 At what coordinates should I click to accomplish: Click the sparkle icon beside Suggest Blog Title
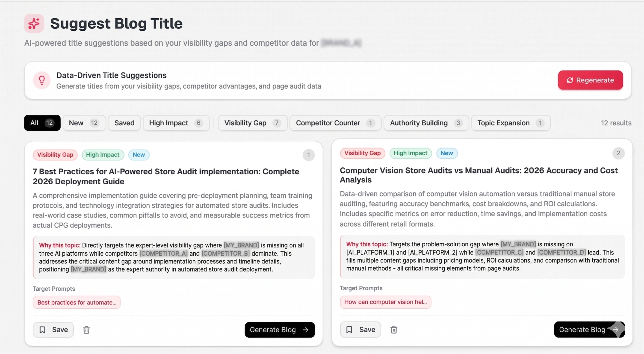click(34, 24)
